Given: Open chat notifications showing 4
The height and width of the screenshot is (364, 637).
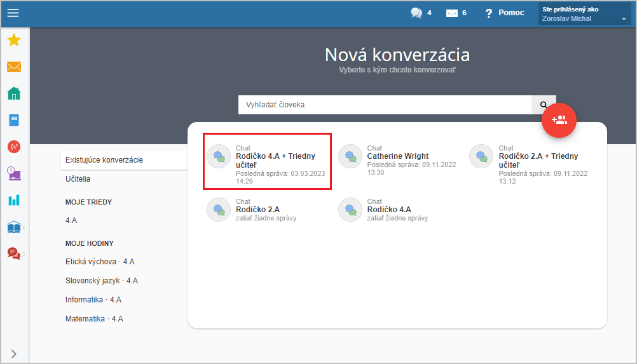Looking at the screenshot, I should [x=421, y=13].
